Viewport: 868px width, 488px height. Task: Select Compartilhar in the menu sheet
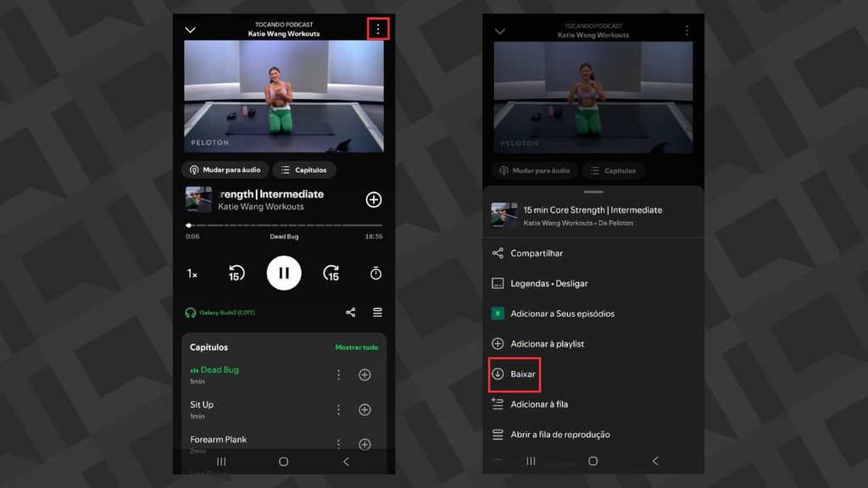pos(593,252)
